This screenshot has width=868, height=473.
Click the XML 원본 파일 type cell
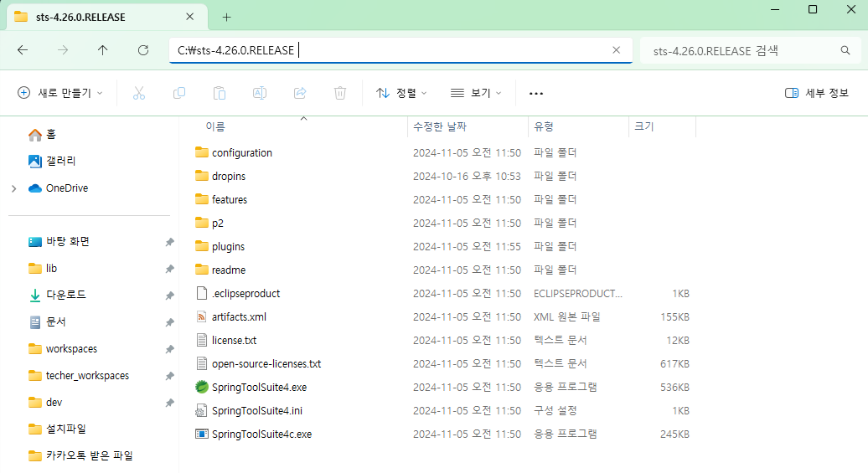[x=567, y=316]
